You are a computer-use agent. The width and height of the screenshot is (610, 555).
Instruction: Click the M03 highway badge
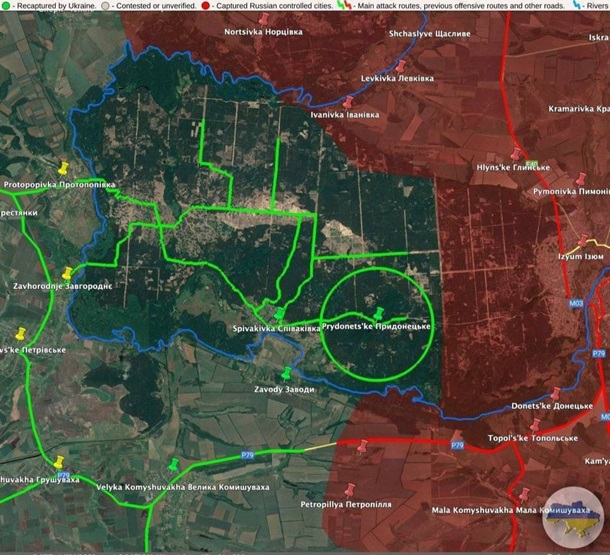(x=575, y=302)
